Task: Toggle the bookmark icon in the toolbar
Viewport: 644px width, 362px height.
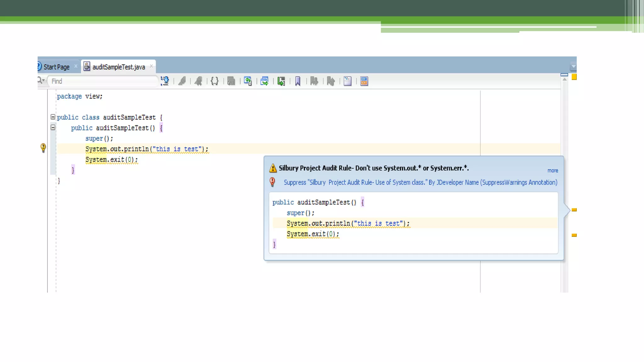Action: [297, 81]
